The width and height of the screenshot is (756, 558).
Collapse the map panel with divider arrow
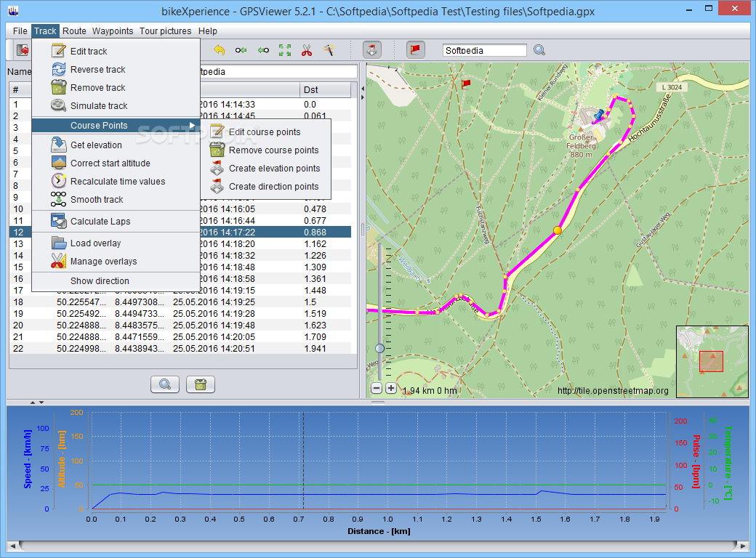(363, 98)
